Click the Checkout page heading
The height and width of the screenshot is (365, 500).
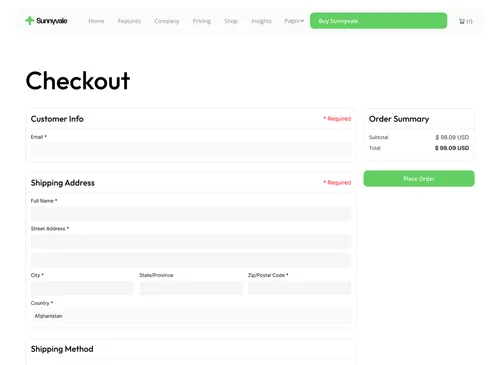pos(78,81)
